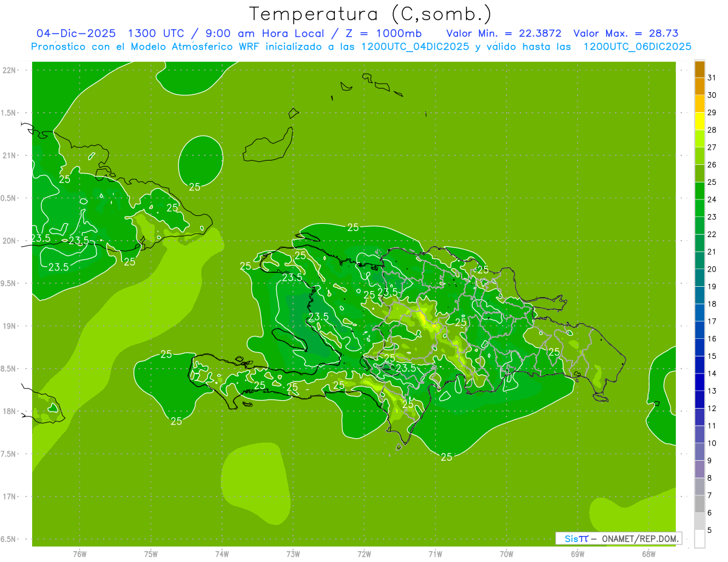Click the "18N" latitude axis label

(x=9, y=411)
